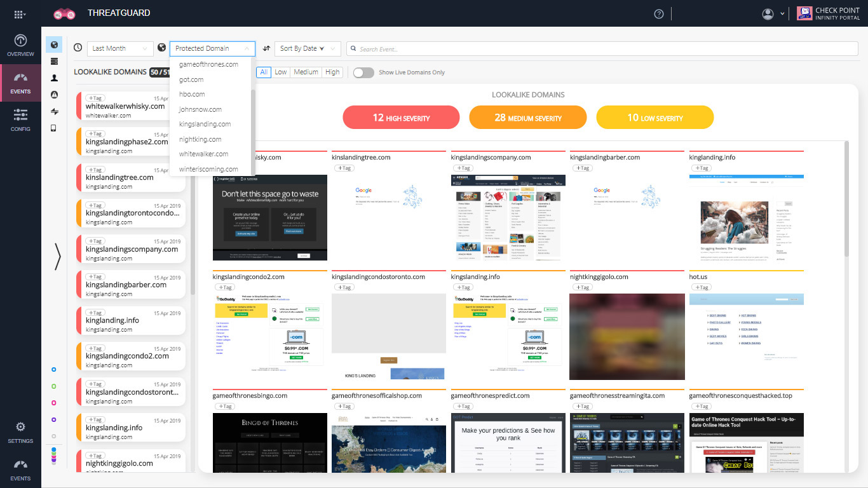Open the user account profile icon

(x=768, y=13)
